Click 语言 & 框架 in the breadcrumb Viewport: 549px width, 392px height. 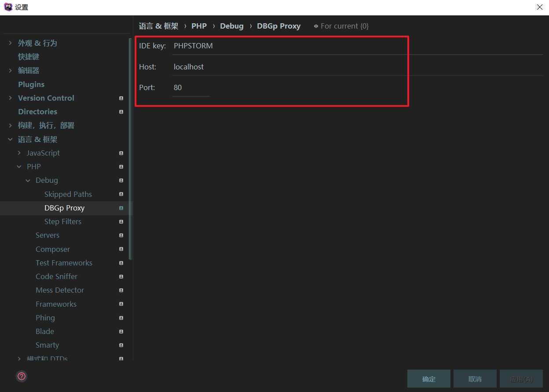point(159,26)
